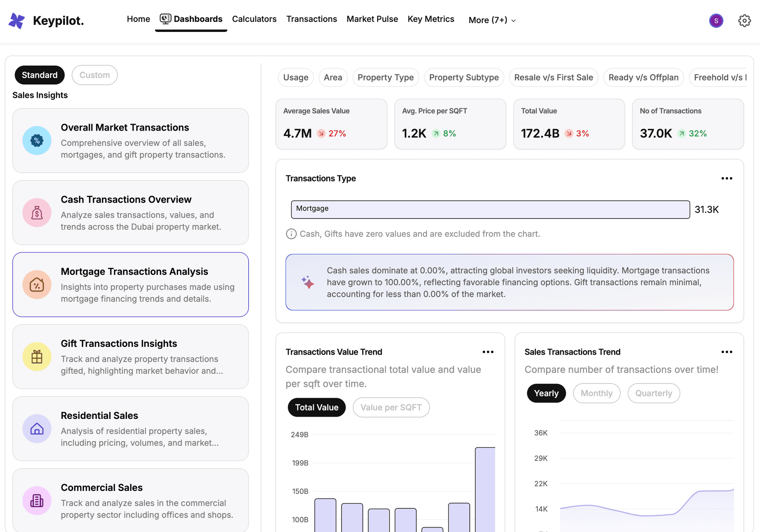Open Transactions Type three-dot options menu
The width and height of the screenshot is (760, 532).
pyautogui.click(x=727, y=178)
